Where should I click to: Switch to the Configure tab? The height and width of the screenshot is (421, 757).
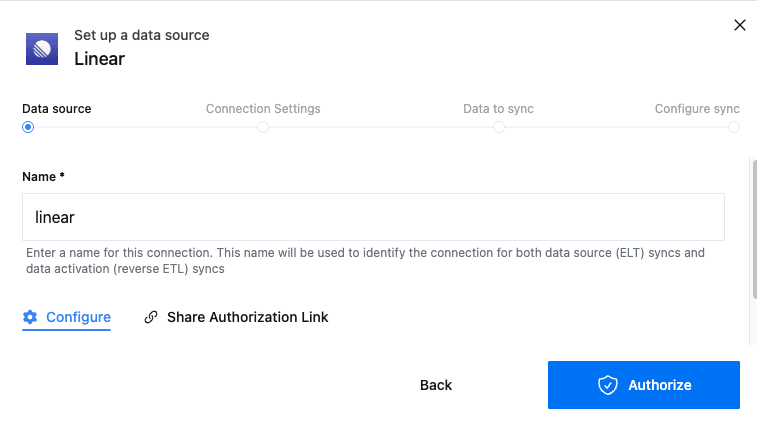coord(67,317)
